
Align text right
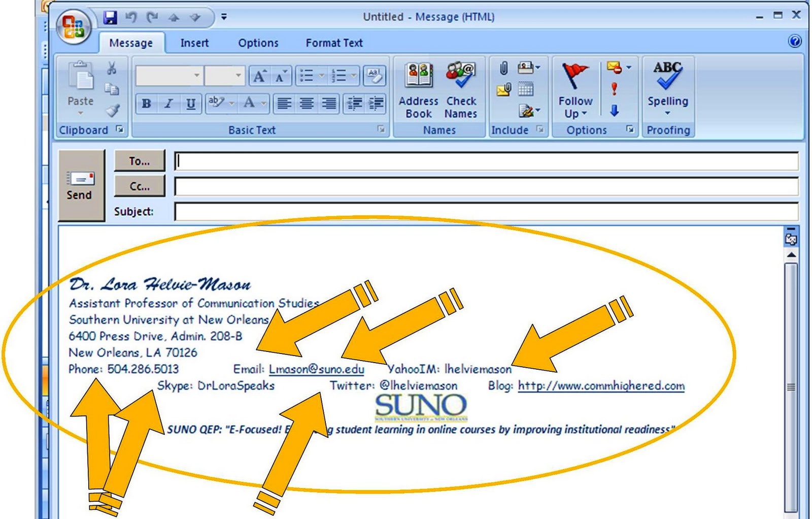[329, 104]
